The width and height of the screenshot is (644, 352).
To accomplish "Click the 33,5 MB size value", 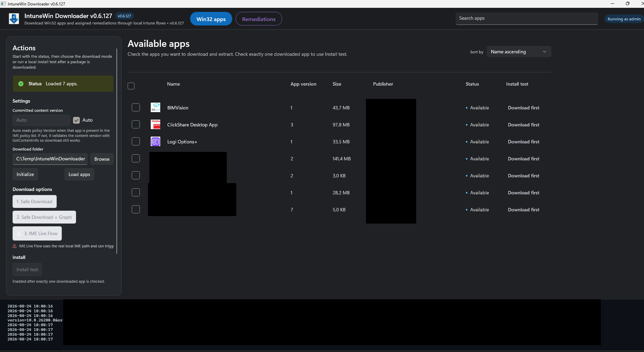I will tap(341, 142).
